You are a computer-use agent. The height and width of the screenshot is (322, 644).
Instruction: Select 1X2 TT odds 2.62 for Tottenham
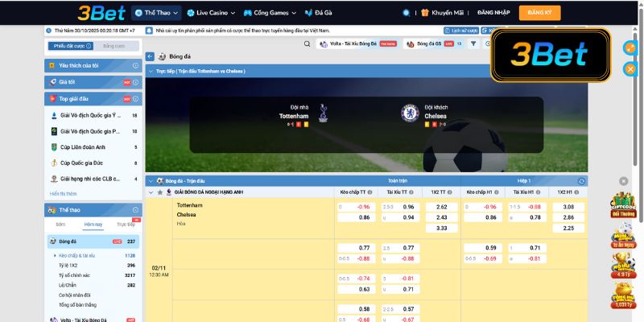click(x=441, y=207)
